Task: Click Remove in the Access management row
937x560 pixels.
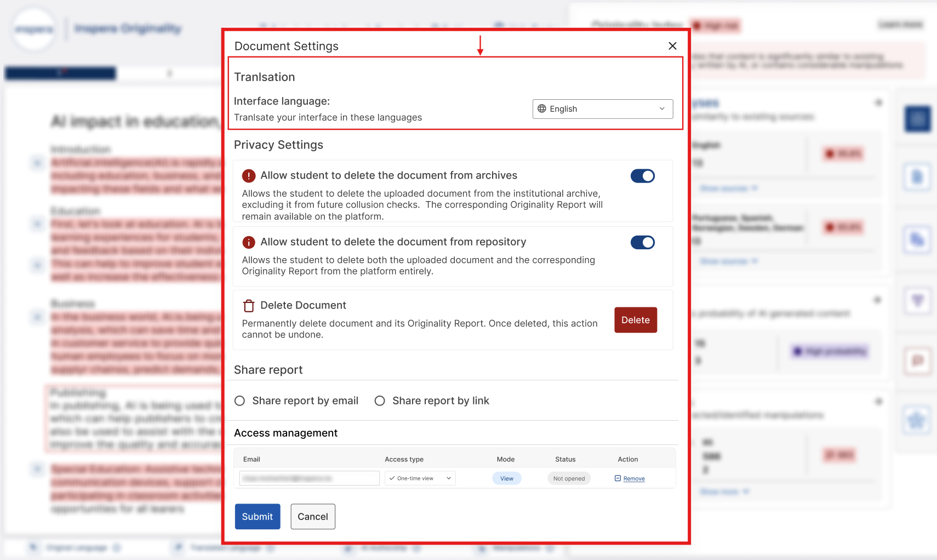Action: 633,478
